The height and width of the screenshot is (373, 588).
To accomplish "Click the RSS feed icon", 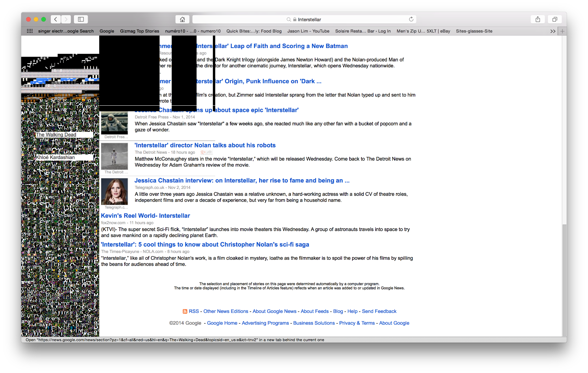I will 185,312.
